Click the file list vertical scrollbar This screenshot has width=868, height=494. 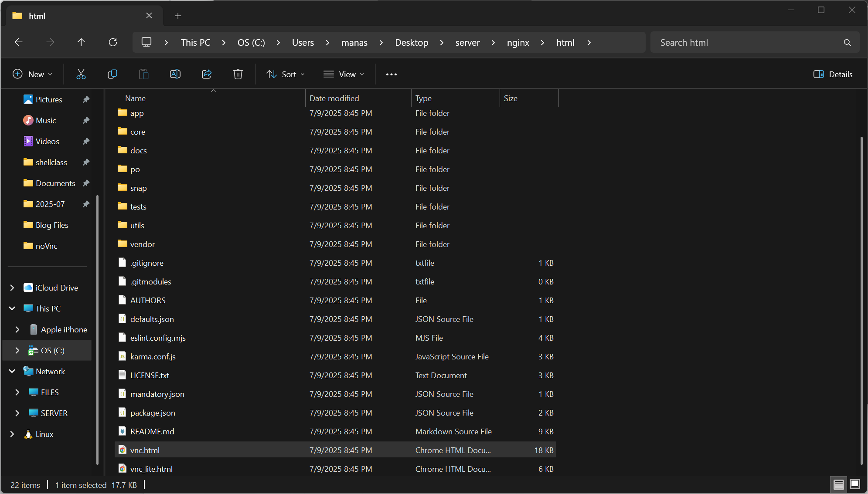tap(861, 301)
